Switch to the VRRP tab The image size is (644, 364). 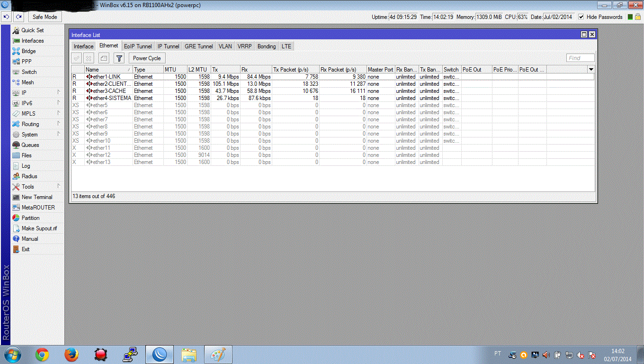point(245,46)
